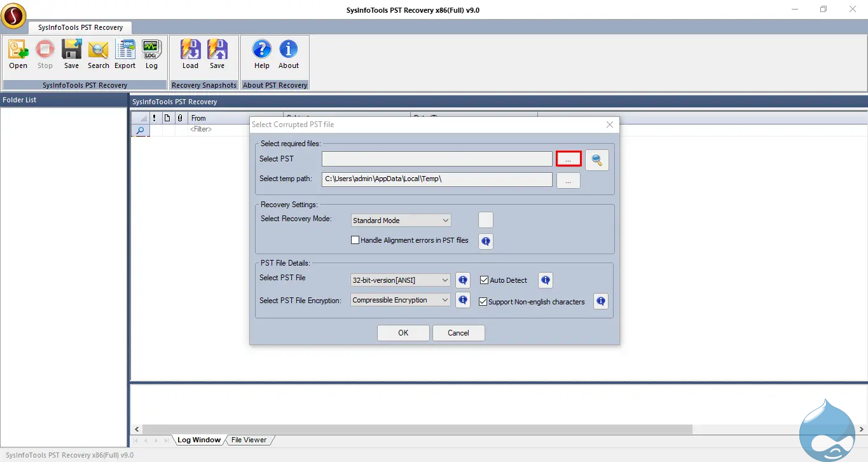Image resolution: width=868 pixels, height=462 pixels.
Task: Open the Select PST File Encryption dropdown
Action: click(x=401, y=300)
